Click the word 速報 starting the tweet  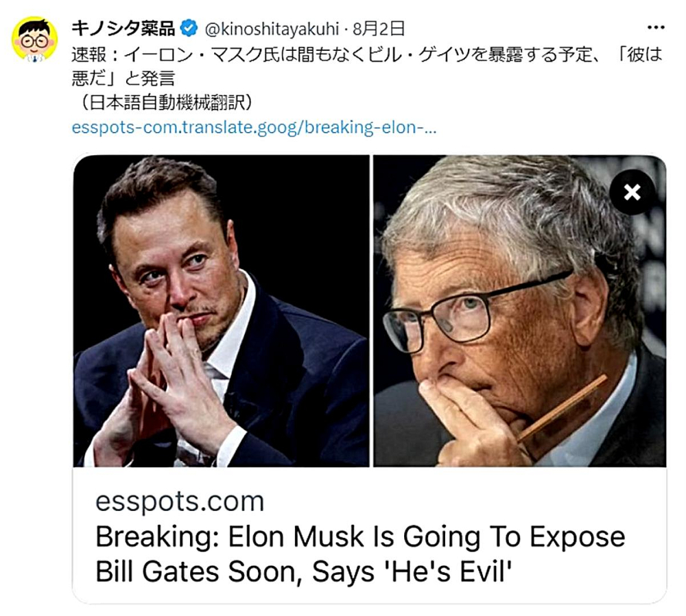point(89,55)
